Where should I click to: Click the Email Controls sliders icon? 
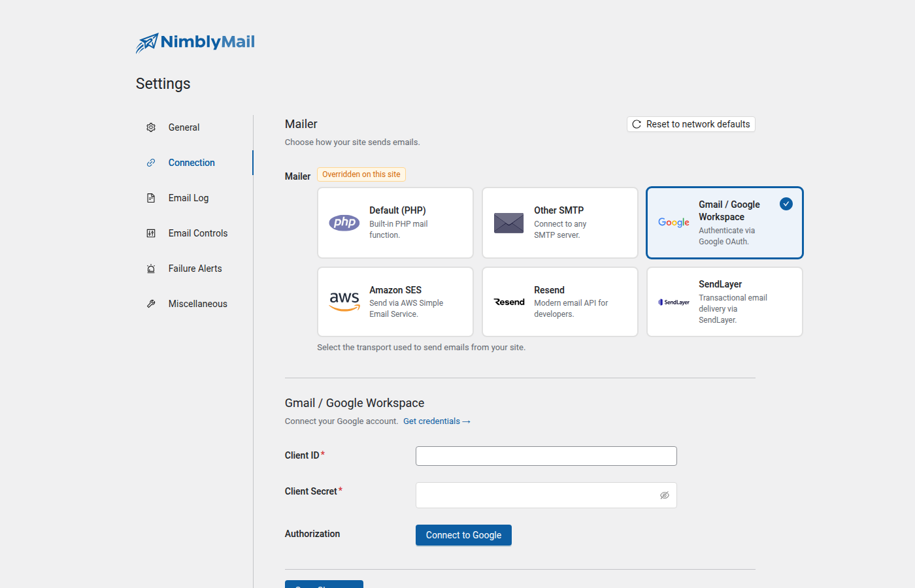pos(151,233)
